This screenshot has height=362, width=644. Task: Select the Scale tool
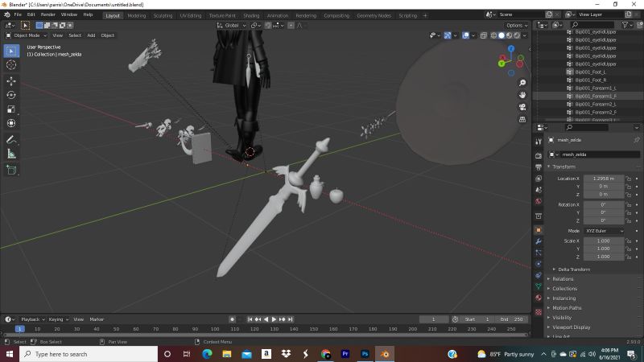tap(11, 109)
